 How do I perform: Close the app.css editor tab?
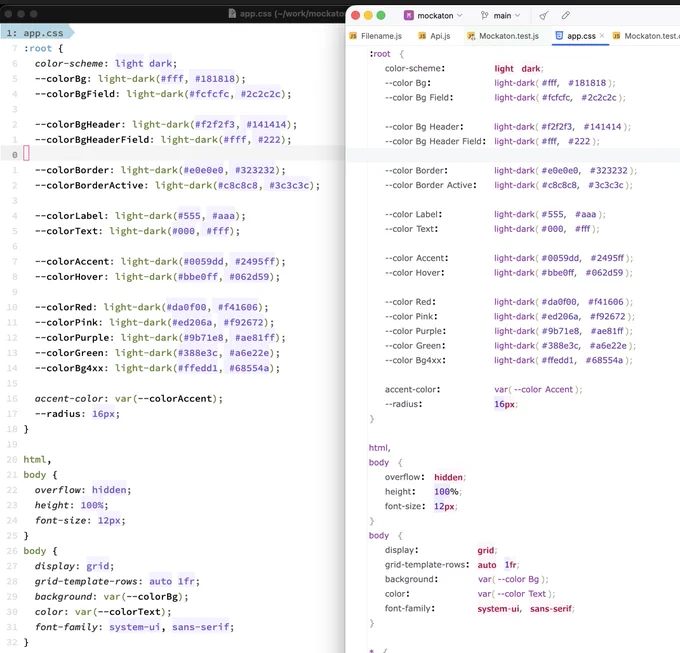(x=602, y=36)
